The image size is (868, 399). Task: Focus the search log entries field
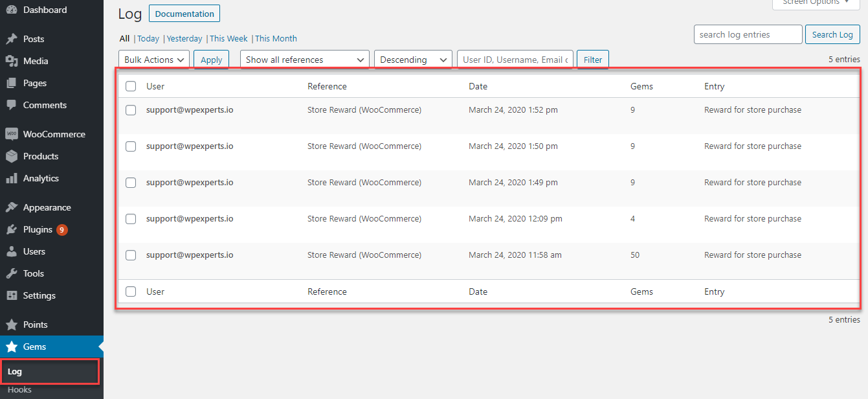coord(748,34)
